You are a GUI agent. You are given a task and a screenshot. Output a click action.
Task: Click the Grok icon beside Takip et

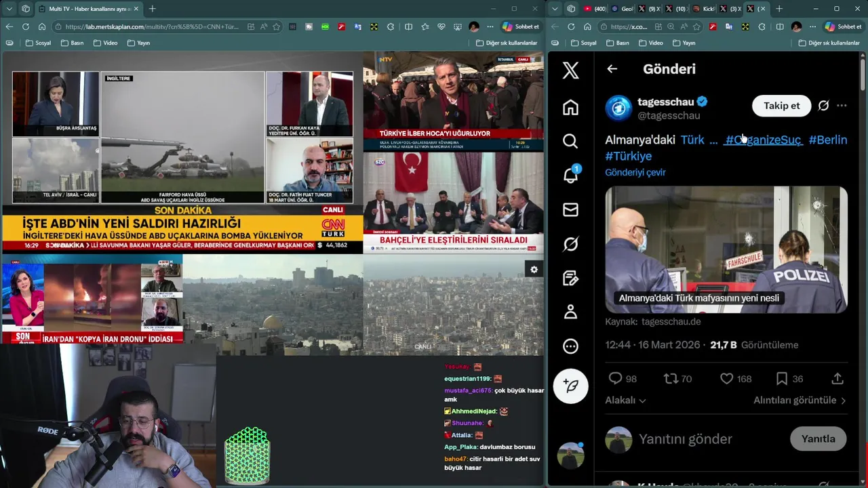tap(823, 106)
